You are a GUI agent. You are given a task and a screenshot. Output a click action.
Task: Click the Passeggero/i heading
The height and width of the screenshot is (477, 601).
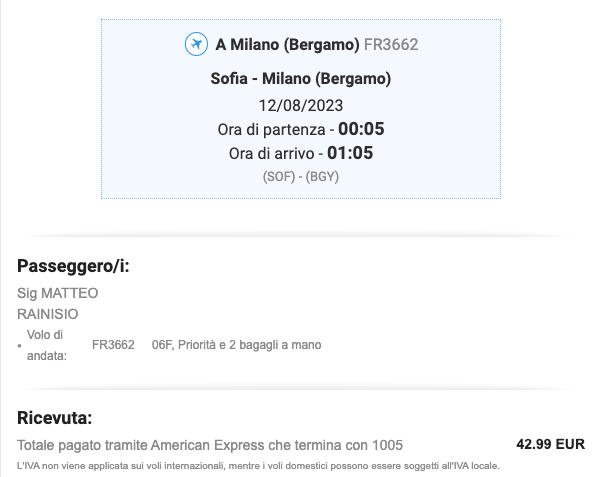73,266
